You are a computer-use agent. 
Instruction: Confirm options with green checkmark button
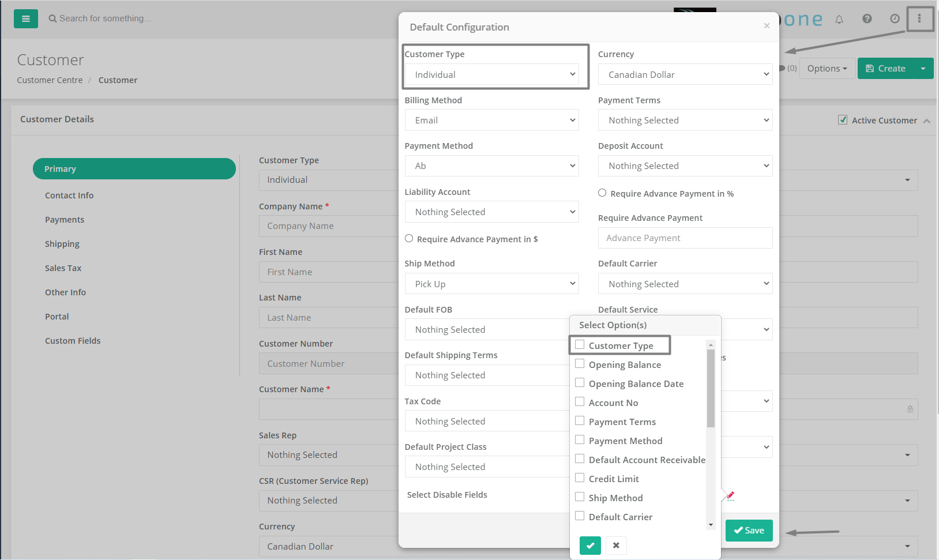coord(590,545)
